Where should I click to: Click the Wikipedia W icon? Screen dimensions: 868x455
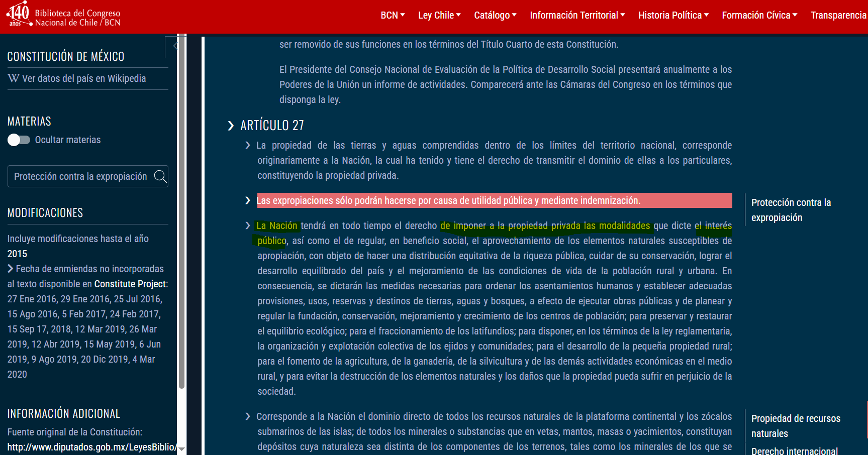click(14, 78)
